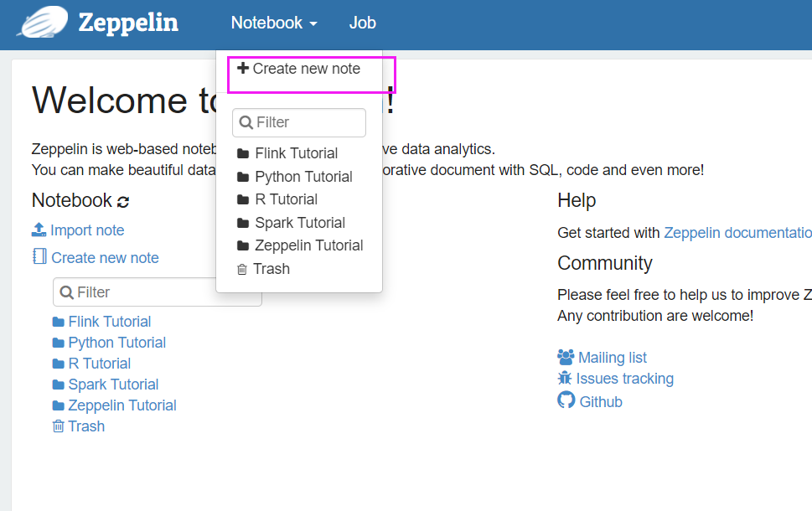This screenshot has width=812, height=511.
Task: Click the Import note link
Action: (x=87, y=230)
